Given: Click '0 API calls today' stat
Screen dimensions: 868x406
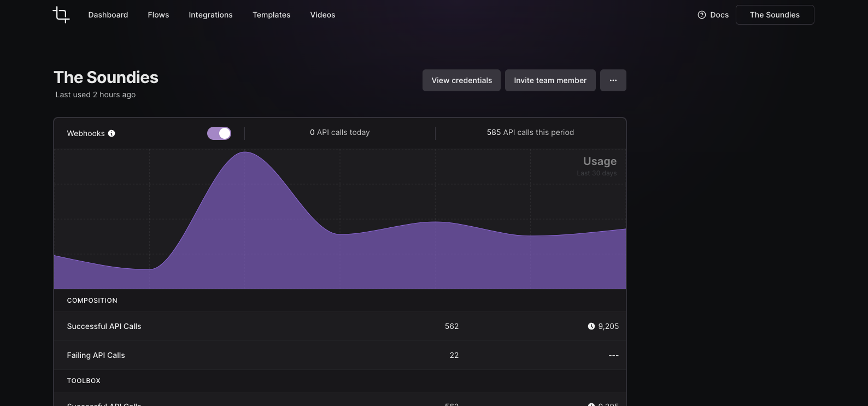Looking at the screenshot, I should pyautogui.click(x=340, y=132).
